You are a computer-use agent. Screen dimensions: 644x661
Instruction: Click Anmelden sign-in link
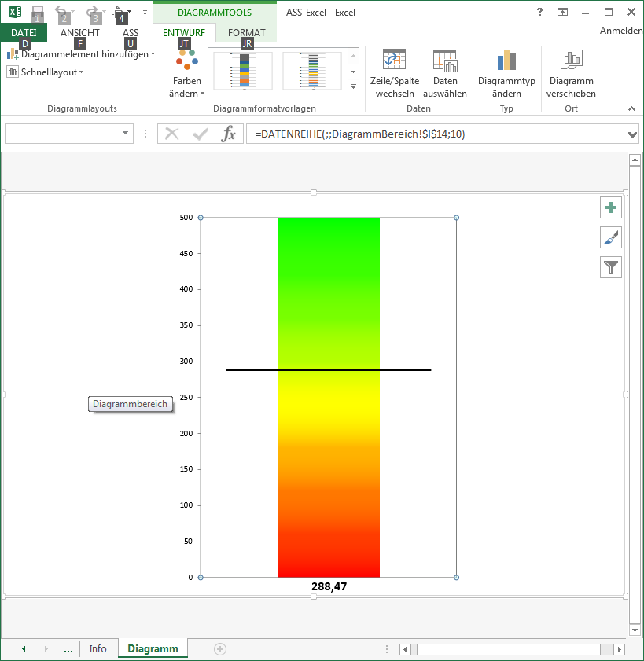[x=620, y=31]
